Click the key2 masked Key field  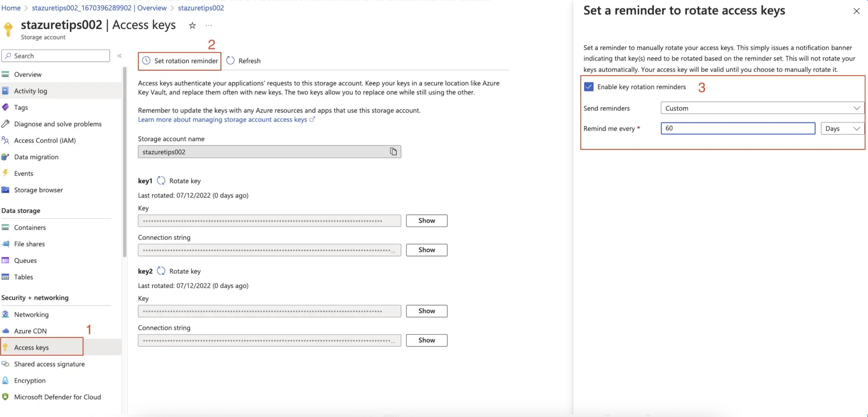point(269,311)
